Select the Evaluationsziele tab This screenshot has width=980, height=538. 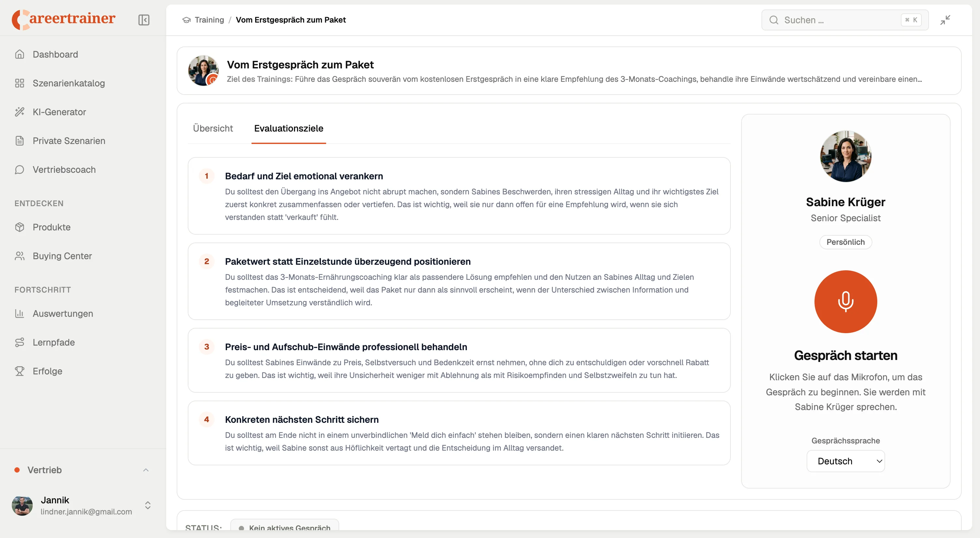289,129
